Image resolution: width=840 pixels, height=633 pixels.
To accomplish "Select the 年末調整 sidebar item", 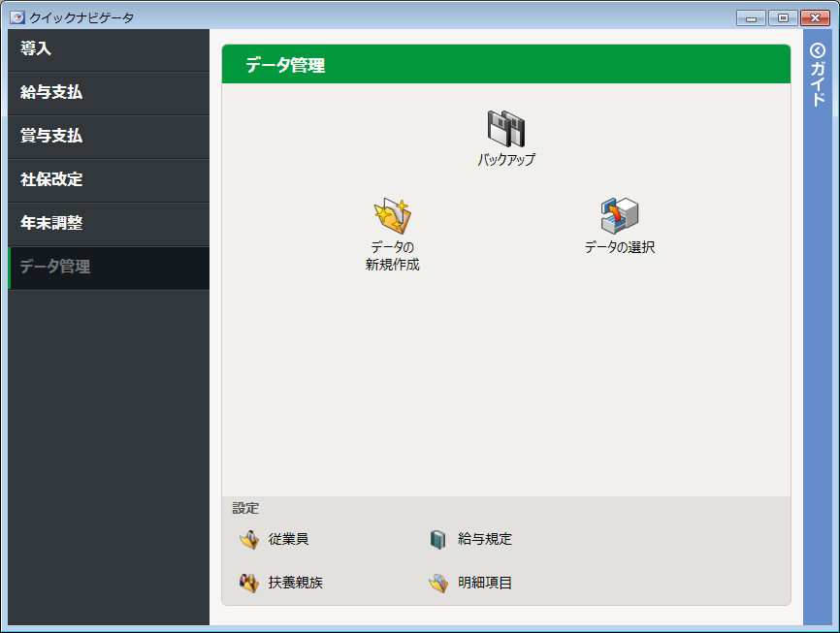I will tap(109, 224).
